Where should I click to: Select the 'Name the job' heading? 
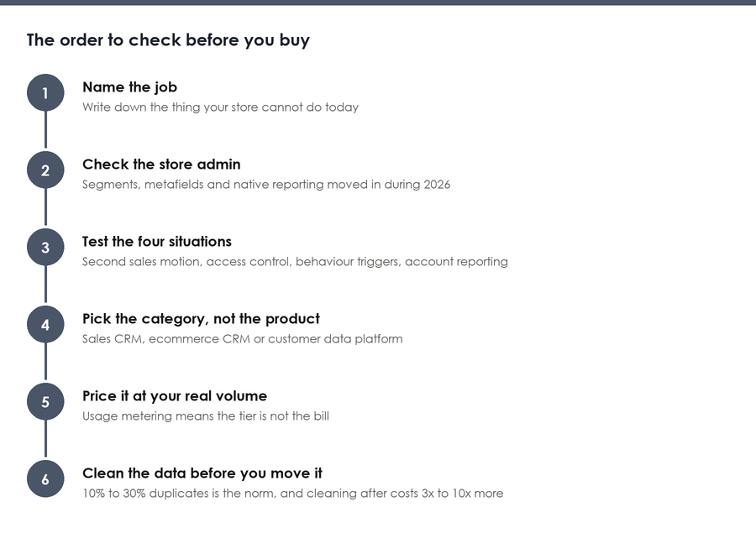point(129,87)
